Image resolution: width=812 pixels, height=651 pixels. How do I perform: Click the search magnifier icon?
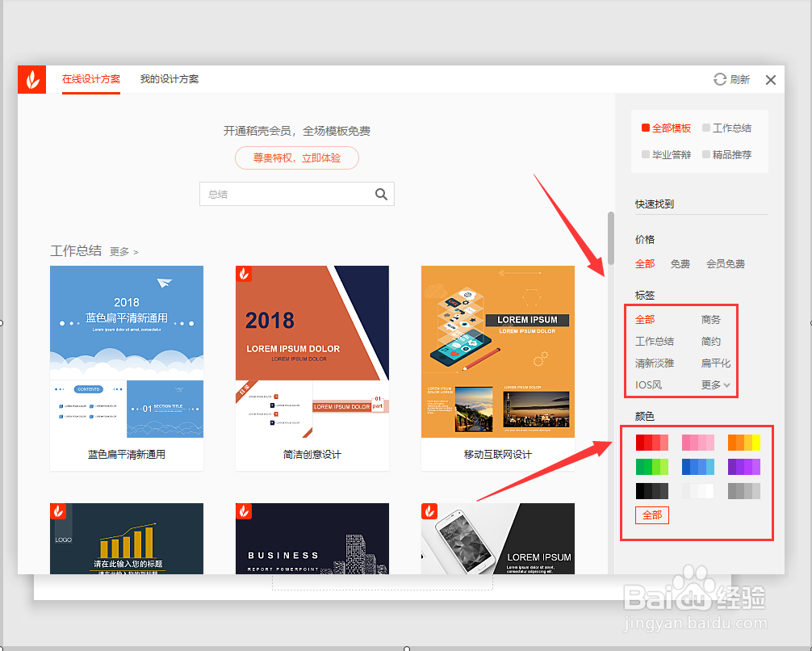tap(382, 194)
